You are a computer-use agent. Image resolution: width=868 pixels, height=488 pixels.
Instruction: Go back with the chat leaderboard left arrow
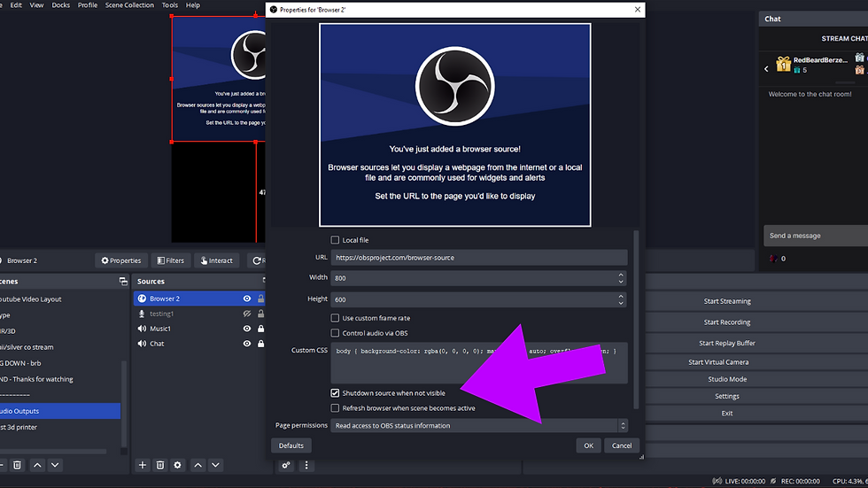tap(767, 69)
